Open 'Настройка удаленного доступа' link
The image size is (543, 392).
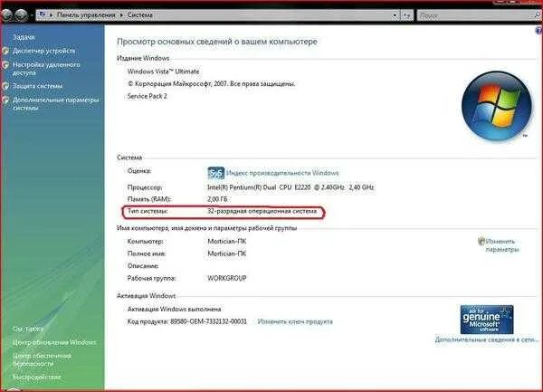pos(46,69)
